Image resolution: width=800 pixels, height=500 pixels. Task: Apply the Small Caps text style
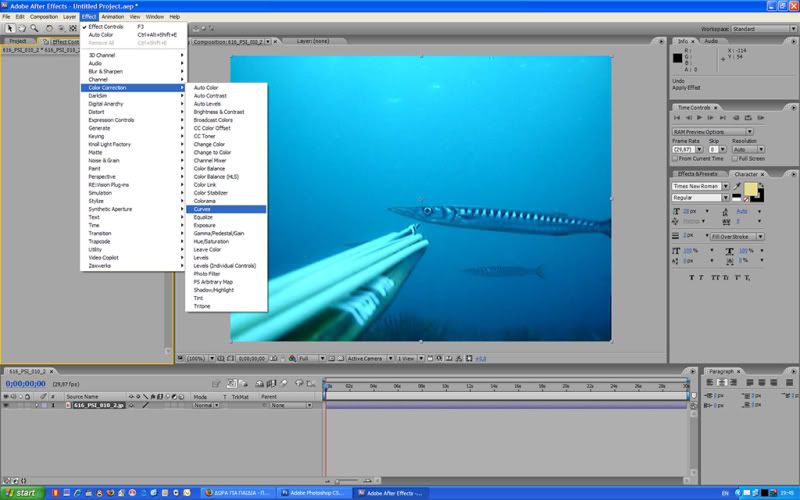pos(725,278)
